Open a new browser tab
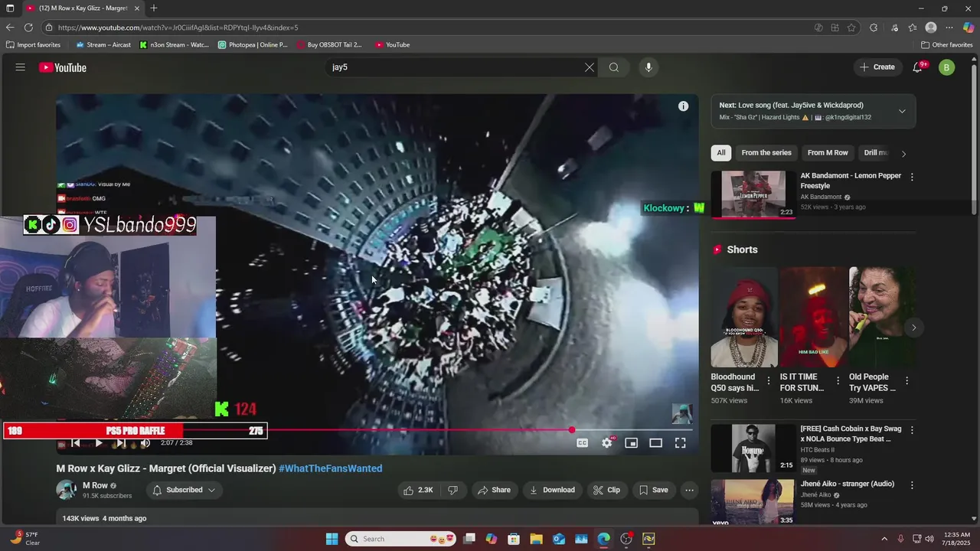This screenshot has width=980, height=551. tap(154, 8)
